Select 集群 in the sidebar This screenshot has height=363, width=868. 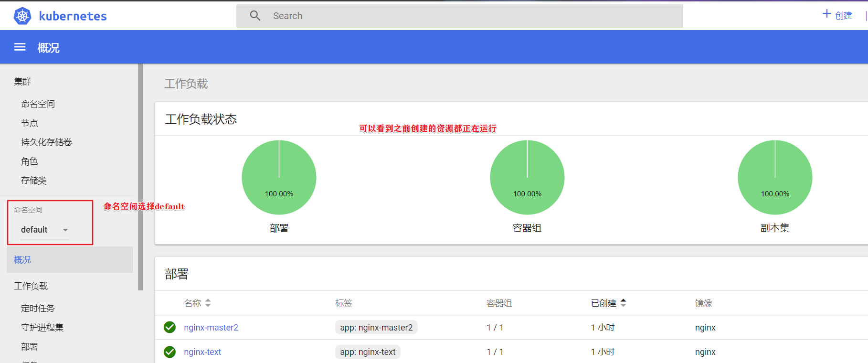point(22,82)
